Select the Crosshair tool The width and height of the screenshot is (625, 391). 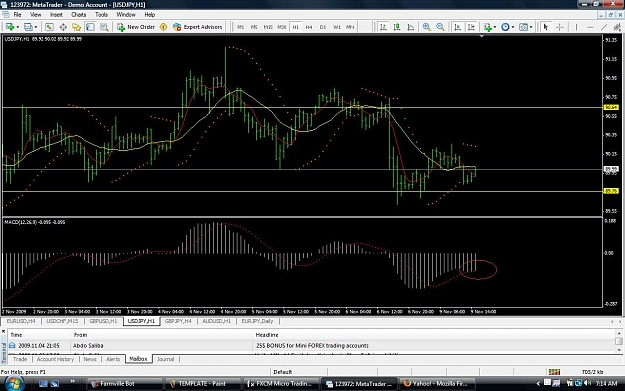point(560,27)
